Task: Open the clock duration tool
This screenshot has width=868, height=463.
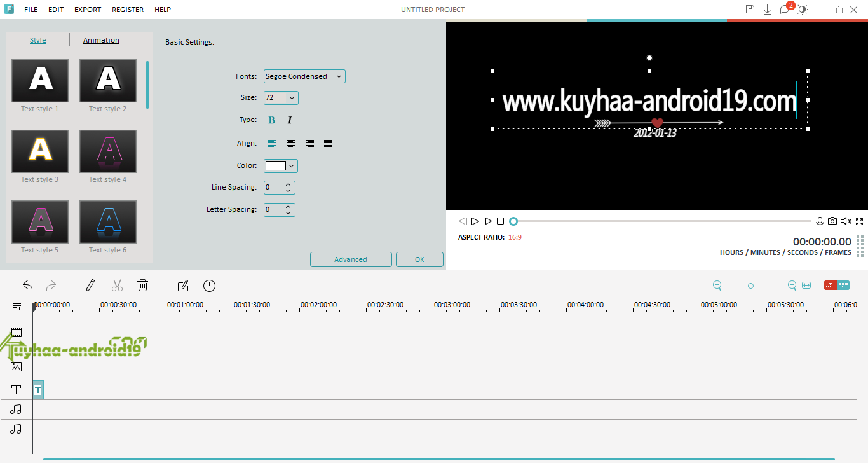Action: click(x=209, y=286)
